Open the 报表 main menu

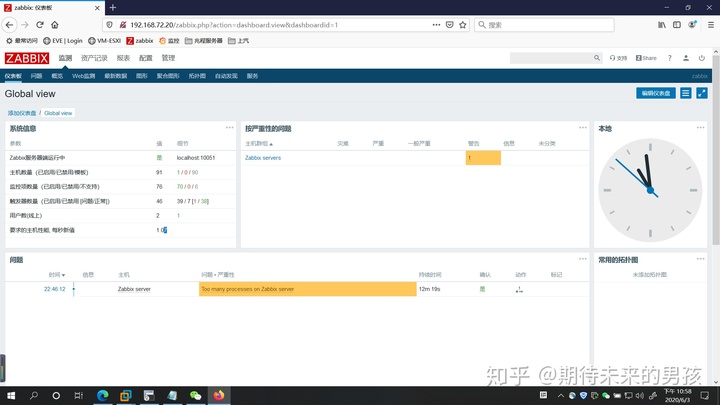(x=123, y=58)
